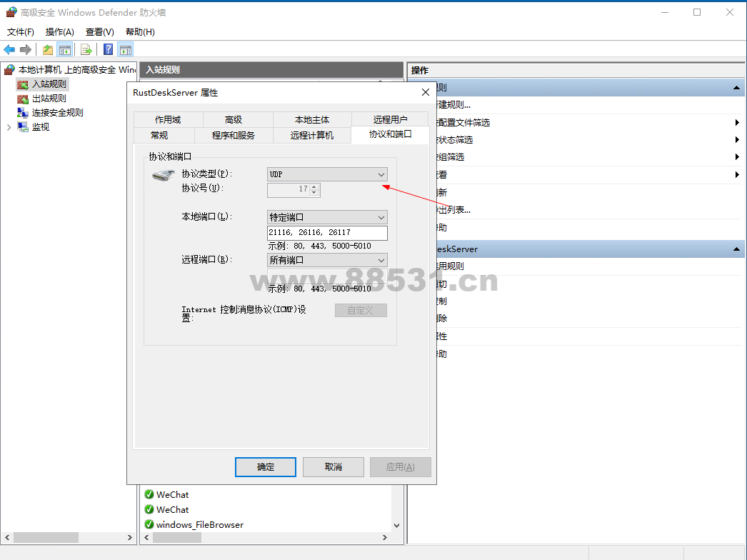Image resolution: width=747 pixels, height=560 pixels.
Task: Click the 确定 button
Action: pos(266,467)
